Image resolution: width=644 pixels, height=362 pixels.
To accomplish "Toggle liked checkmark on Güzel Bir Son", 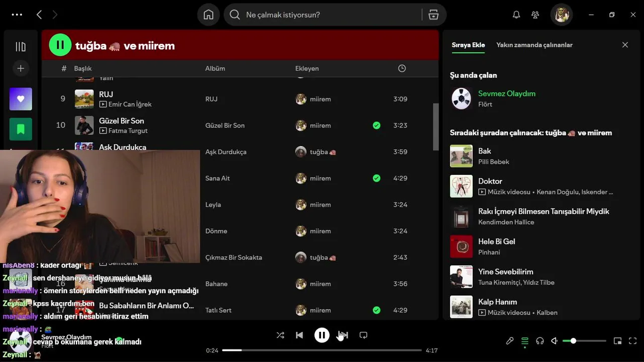I will click(x=377, y=125).
